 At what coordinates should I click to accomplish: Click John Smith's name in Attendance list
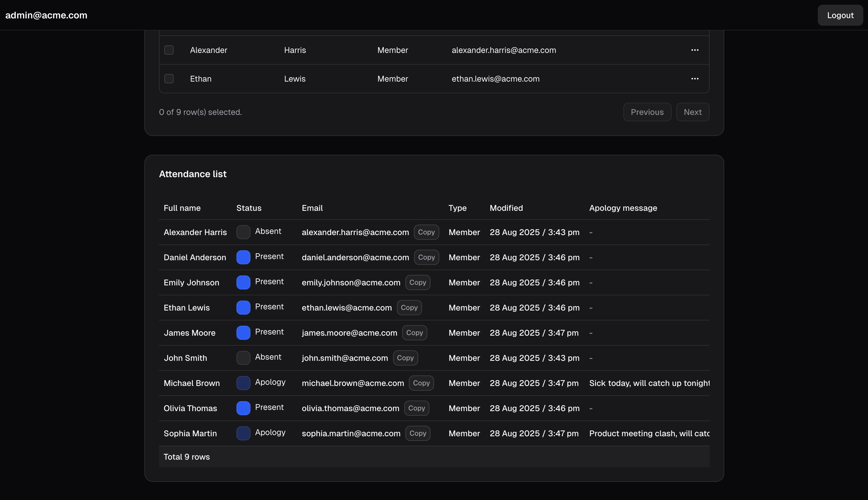(185, 358)
